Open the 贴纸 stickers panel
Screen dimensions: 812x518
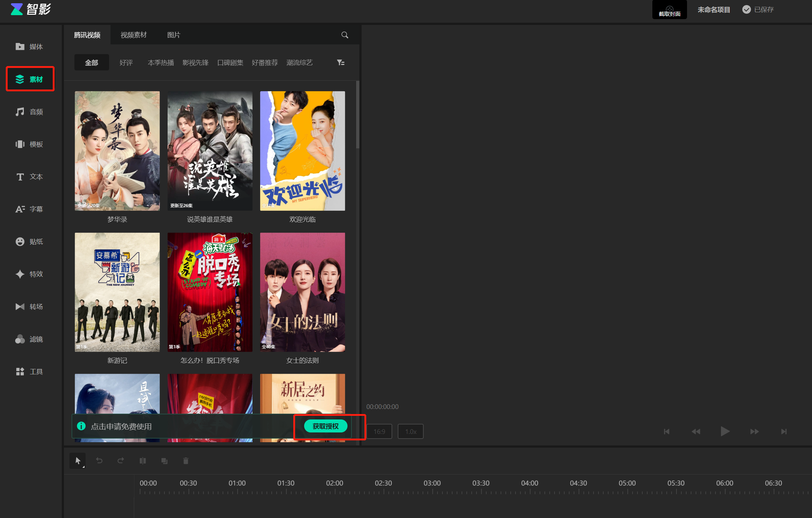point(29,242)
